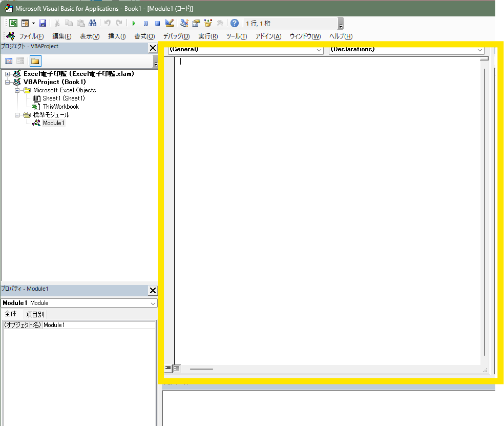Screen dimensions: 504x426
Task: Click the Save Book1 floppy icon
Action: pos(43,23)
